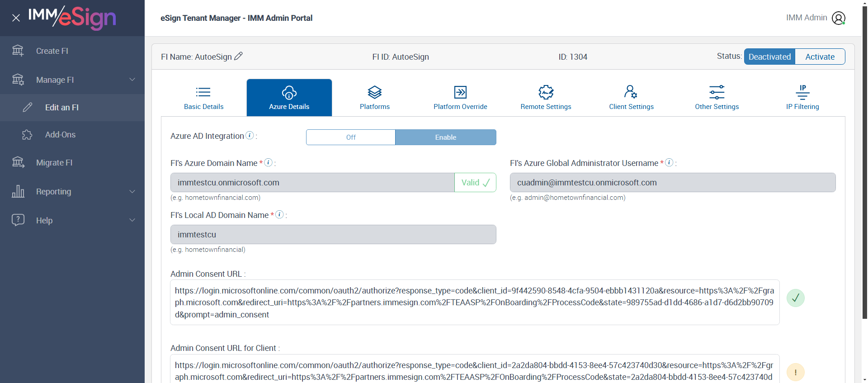Open the Other Settings tab

[x=717, y=98]
